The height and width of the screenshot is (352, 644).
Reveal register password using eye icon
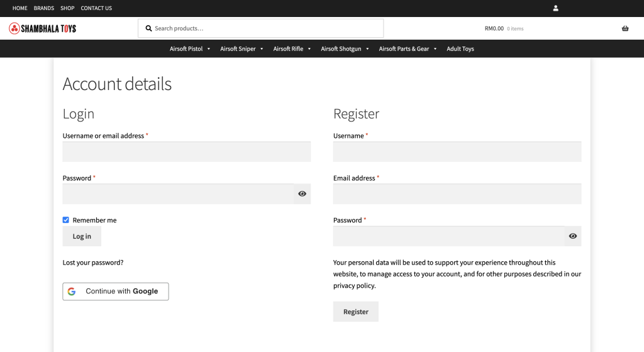point(572,236)
